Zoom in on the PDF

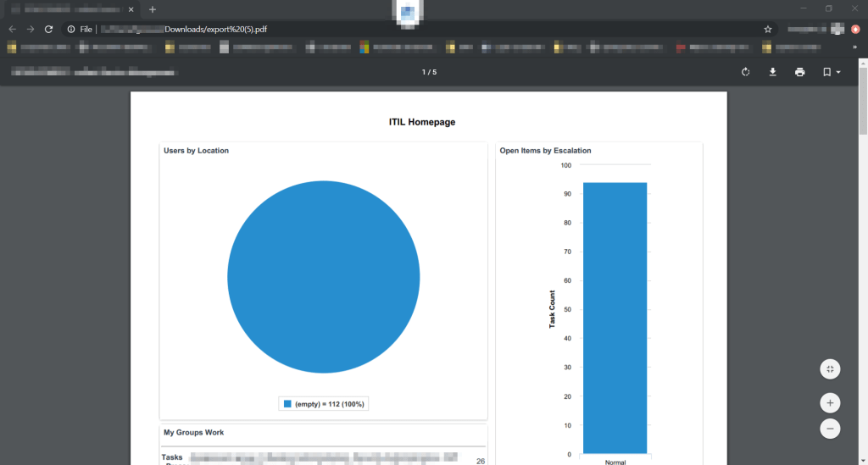click(830, 403)
